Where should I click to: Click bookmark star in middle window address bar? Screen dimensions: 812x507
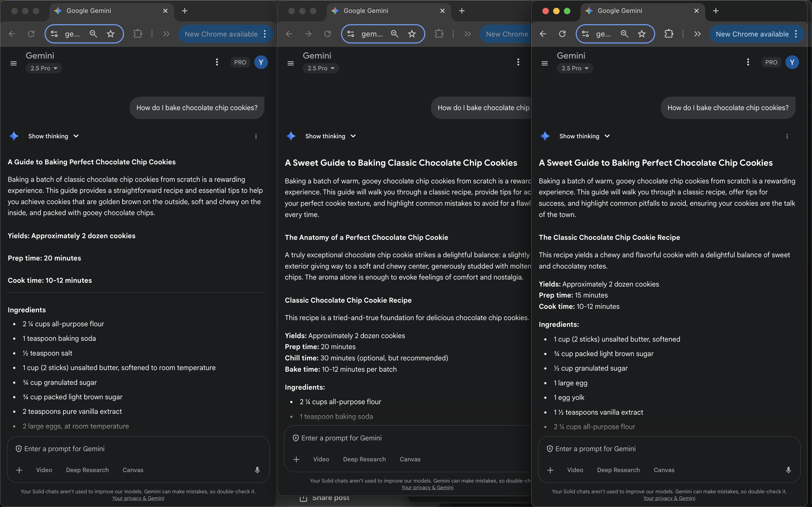click(412, 34)
